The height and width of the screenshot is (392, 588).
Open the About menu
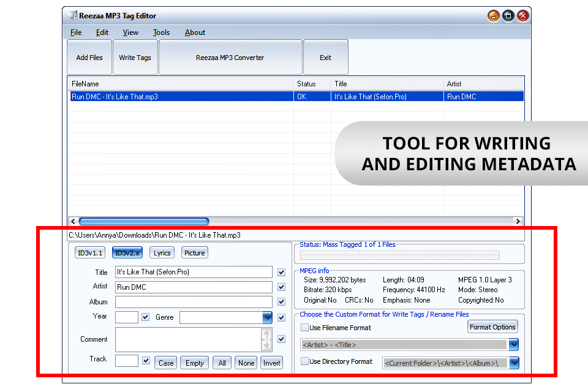point(195,32)
